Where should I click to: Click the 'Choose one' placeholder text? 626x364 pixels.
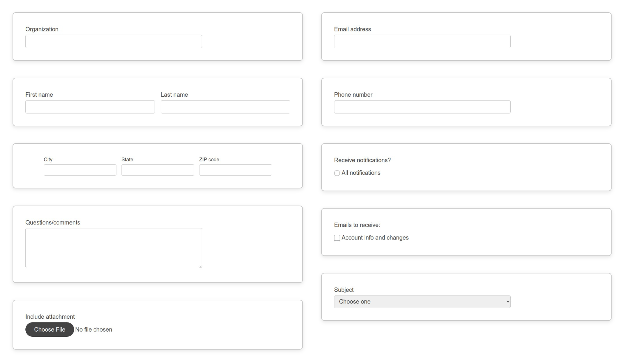coord(355,302)
